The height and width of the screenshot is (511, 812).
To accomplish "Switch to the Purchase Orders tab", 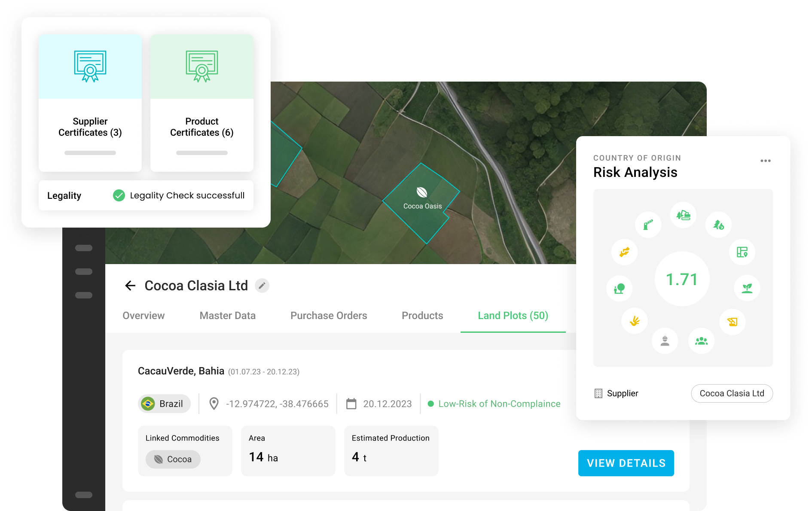I will click(x=329, y=316).
